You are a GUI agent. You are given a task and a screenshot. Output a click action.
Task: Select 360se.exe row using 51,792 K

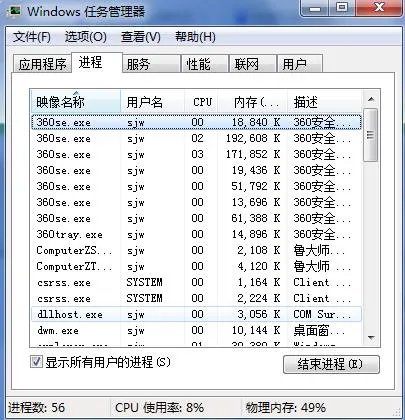(x=196, y=186)
